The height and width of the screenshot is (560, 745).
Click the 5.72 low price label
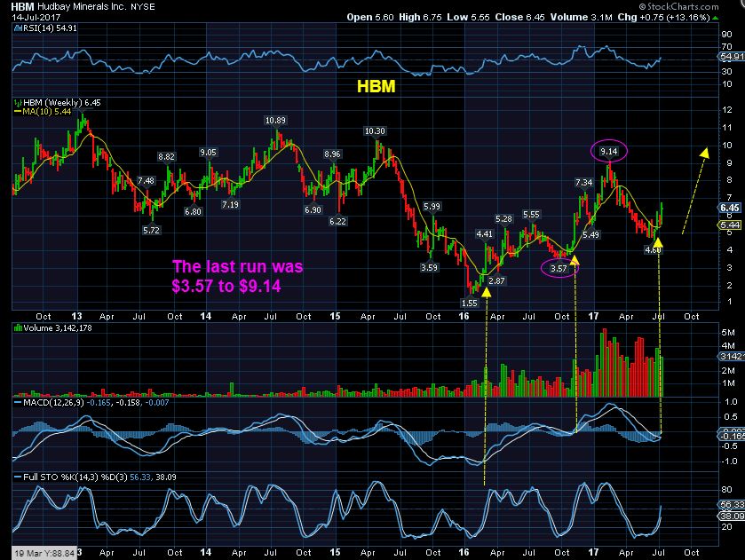click(x=151, y=231)
